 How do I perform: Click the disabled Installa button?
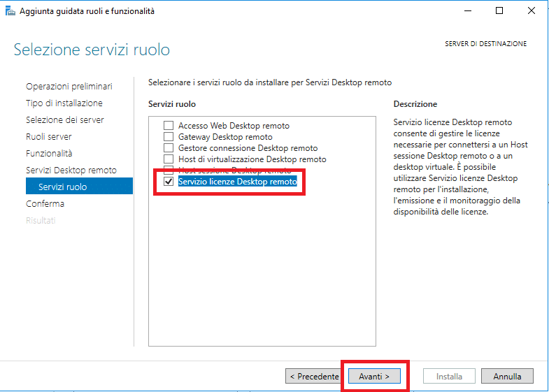[449, 376]
